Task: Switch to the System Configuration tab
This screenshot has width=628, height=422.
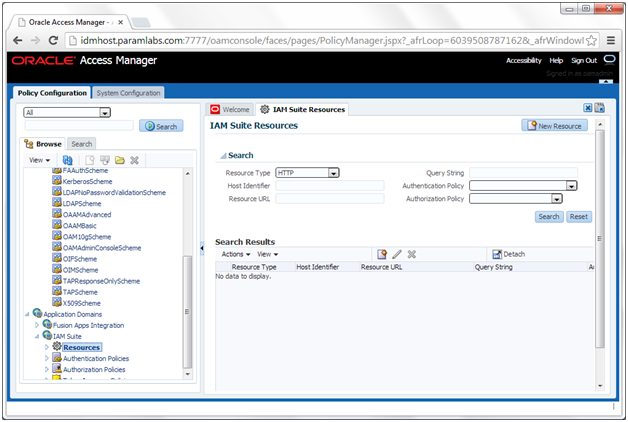Action: 128,93
